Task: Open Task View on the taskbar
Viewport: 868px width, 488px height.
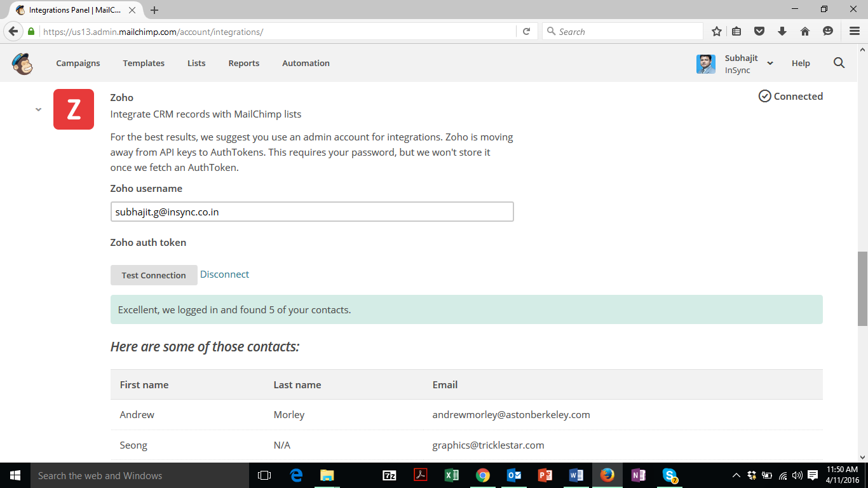Action: pos(264,475)
